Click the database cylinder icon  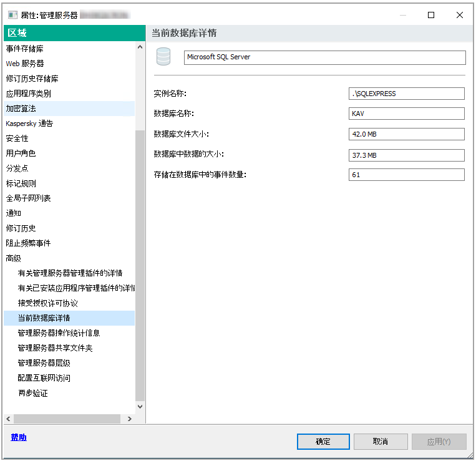[163, 56]
